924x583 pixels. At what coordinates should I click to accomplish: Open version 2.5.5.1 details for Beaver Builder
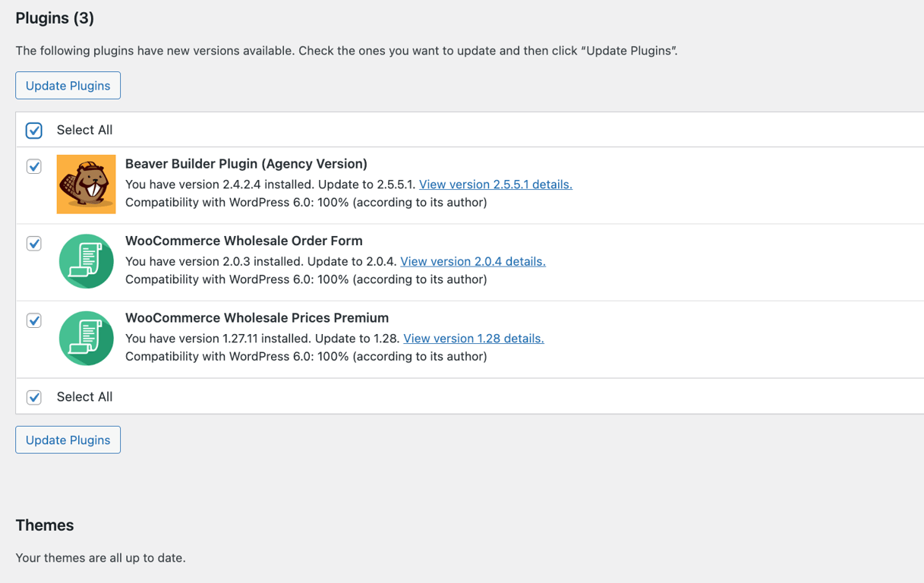pyautogui.click(x=495, y=184)
